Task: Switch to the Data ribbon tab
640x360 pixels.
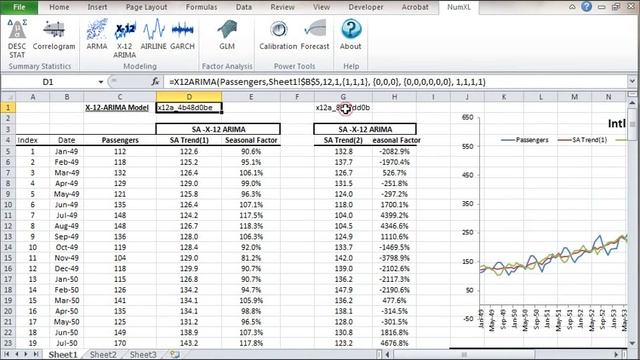Action: pyautogui.click(x=244, y=7)
